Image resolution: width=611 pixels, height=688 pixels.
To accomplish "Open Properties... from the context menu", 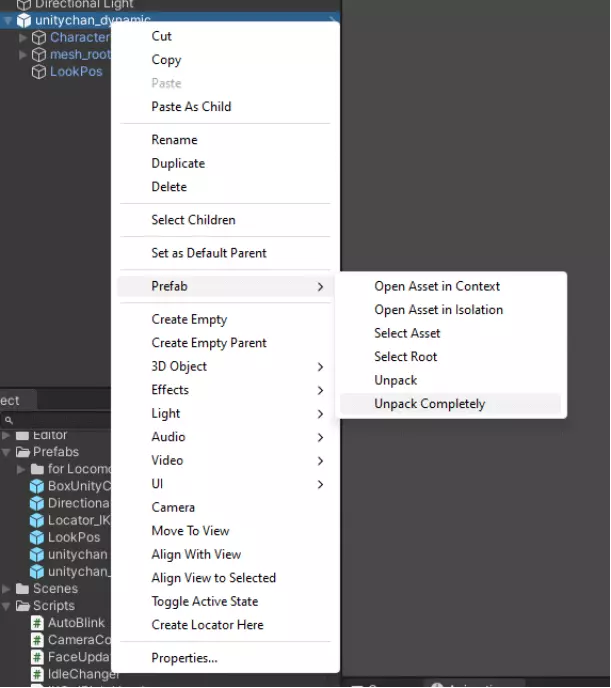I will coord(184,658).
